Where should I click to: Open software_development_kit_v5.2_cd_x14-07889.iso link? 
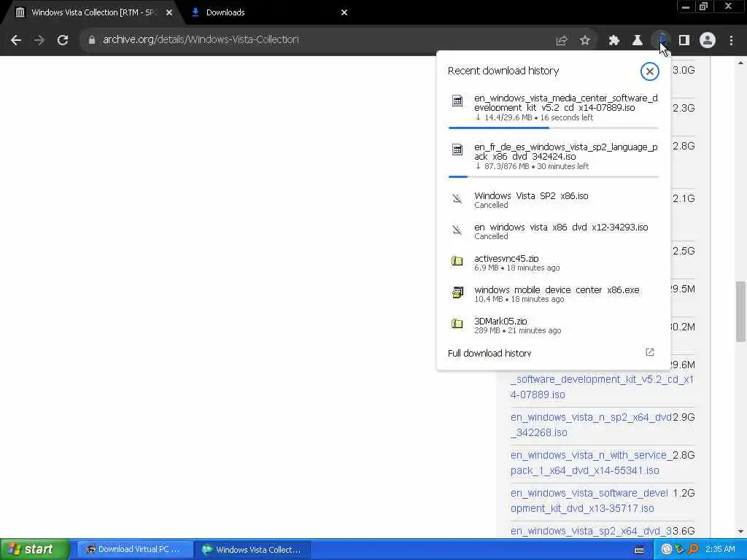click(602, 386)
